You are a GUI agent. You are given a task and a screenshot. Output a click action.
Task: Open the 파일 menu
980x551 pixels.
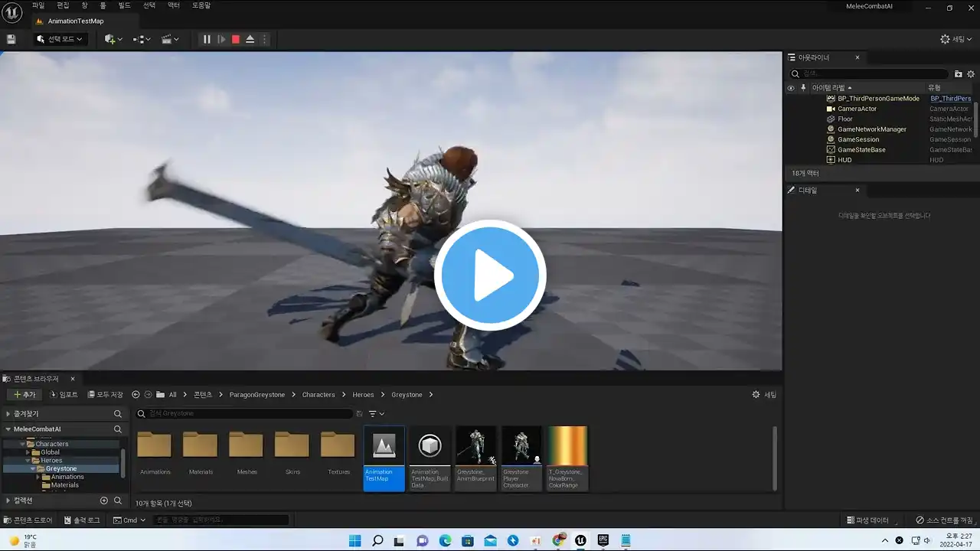[38, 5]
